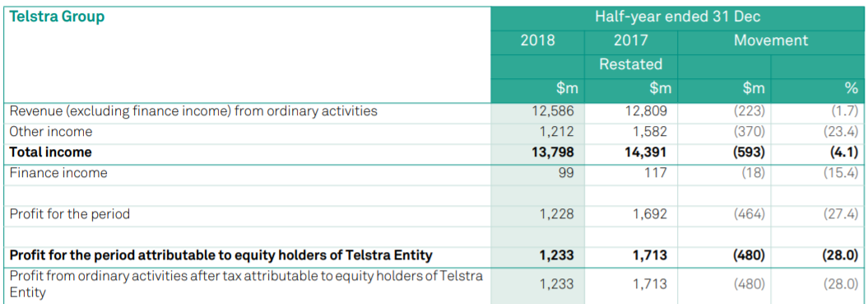Select the Profit from ordinary activities after tax label
The height and width of the screenshot is (304, 868).
(246, 283)
